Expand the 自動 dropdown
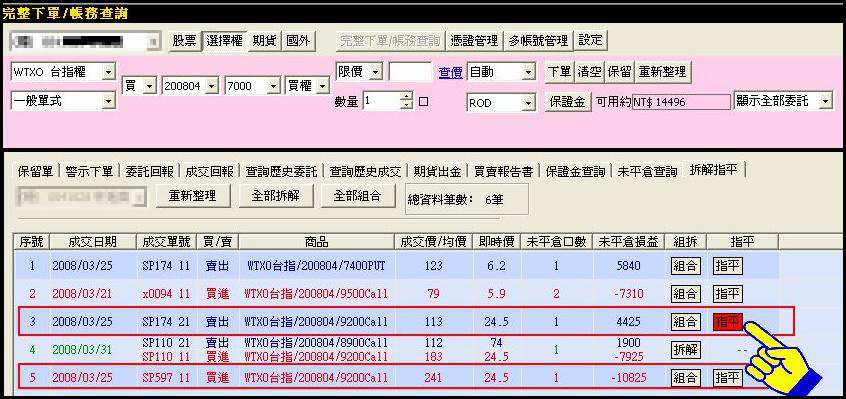Viewport: 846px width, 399px height. coord(528,72)
